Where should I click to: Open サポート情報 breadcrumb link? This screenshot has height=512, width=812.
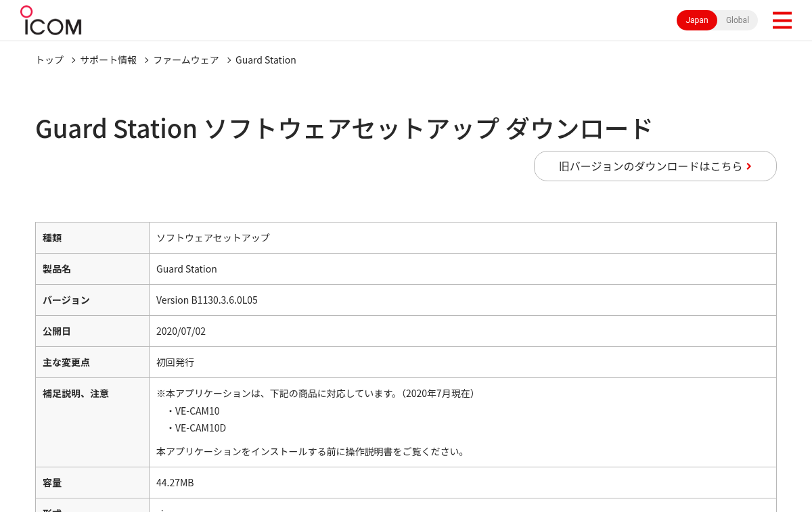[x=108, y=60]
